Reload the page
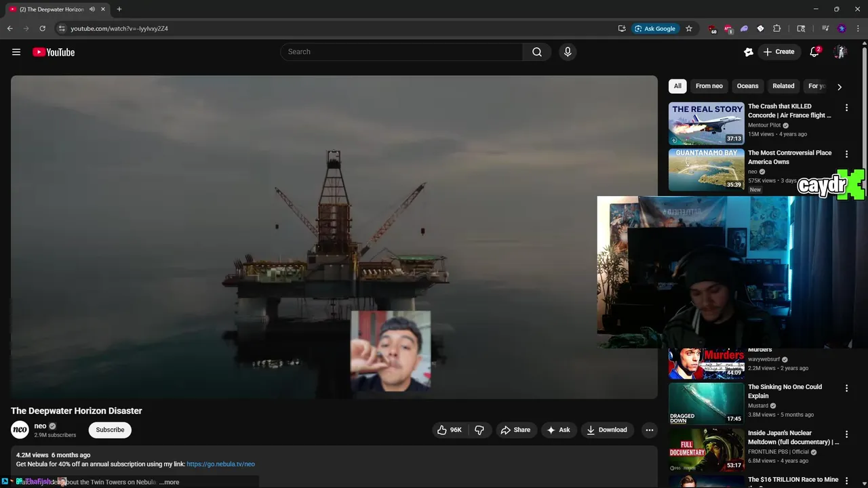 click(x=42, y=28)
